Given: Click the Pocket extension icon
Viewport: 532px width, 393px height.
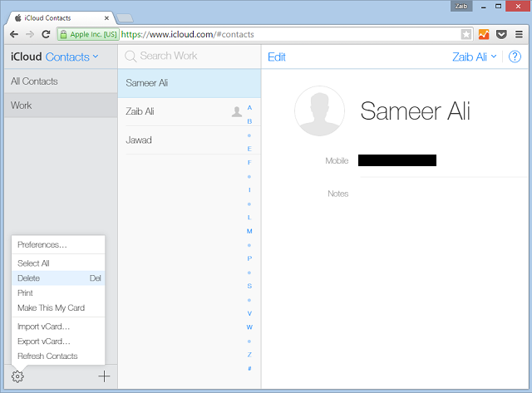Looking at the screenshot, I should pos(501,34).
